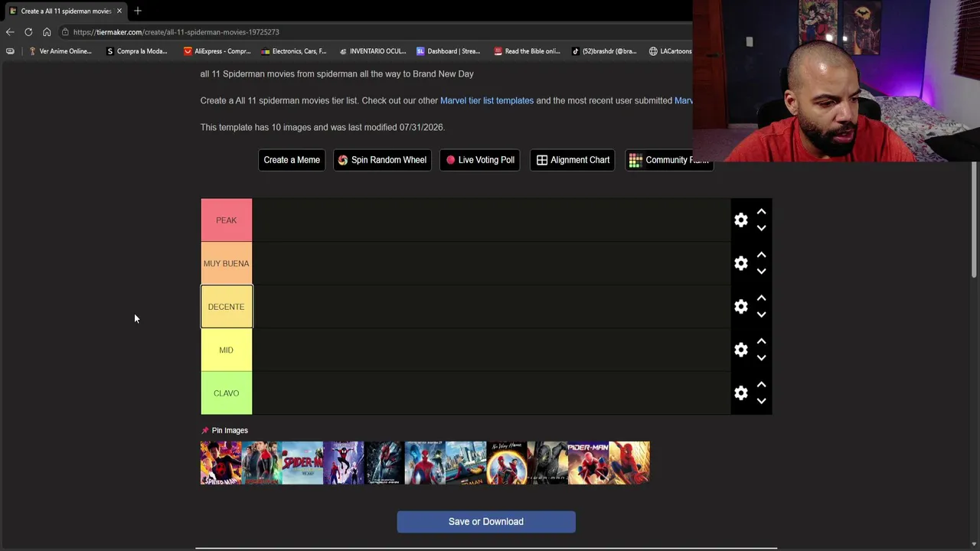Select the MUY BUENA tier label
This screenshot has width=980, height=551.
click(226, 263)
